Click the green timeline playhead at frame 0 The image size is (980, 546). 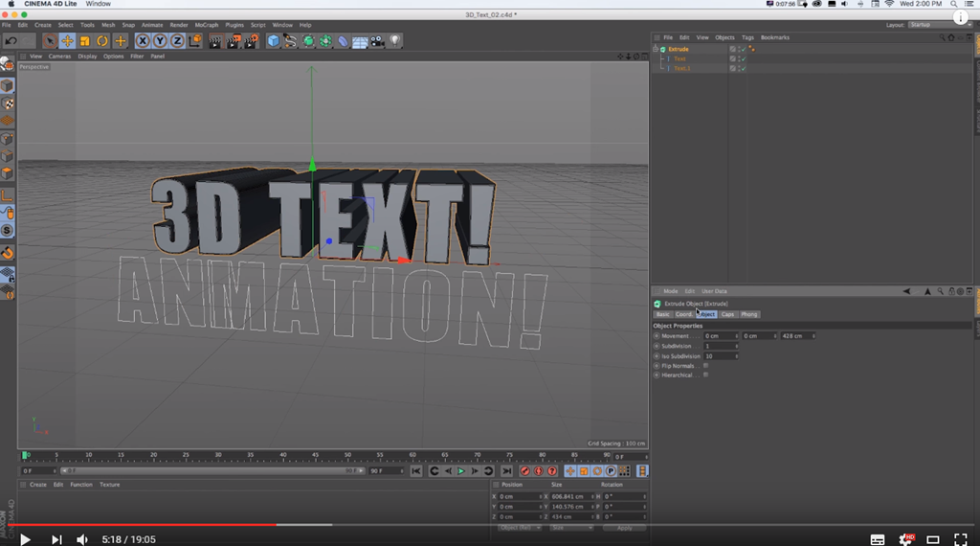pyautogui.click(x=25, y=455)
